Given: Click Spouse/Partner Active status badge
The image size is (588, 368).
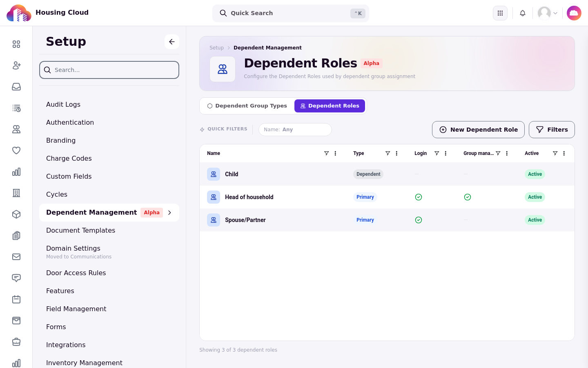Looking at the screenshot, I should point(535,220).
